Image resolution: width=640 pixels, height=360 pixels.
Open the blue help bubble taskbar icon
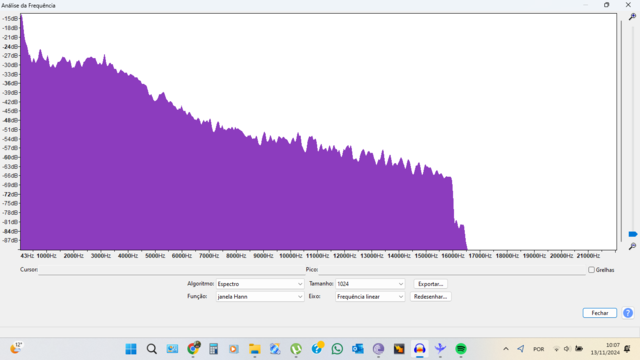pos(317,348)
